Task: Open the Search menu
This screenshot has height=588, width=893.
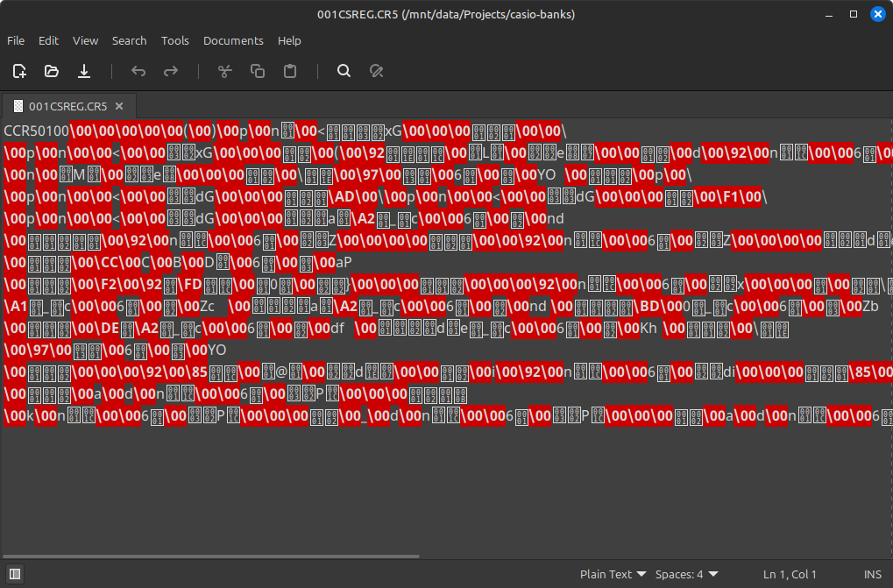Action: coord(129,40)
